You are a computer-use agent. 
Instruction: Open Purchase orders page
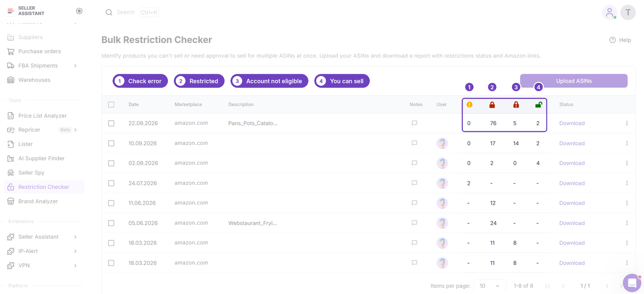(39, 51)
